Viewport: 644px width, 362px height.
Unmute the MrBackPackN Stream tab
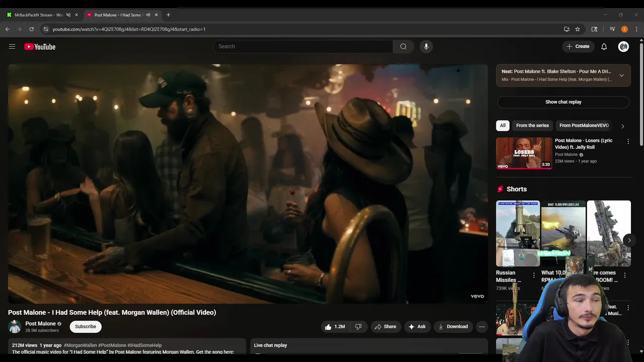(68, 15)
